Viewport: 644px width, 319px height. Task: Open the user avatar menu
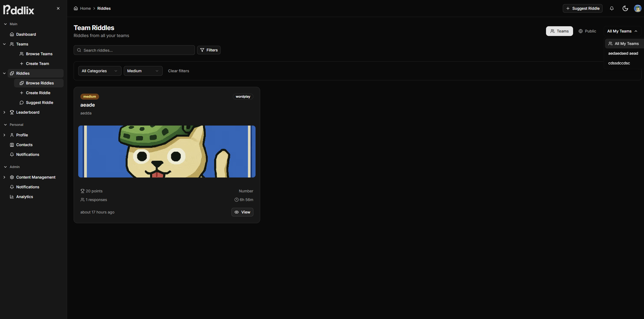[637, 8]
